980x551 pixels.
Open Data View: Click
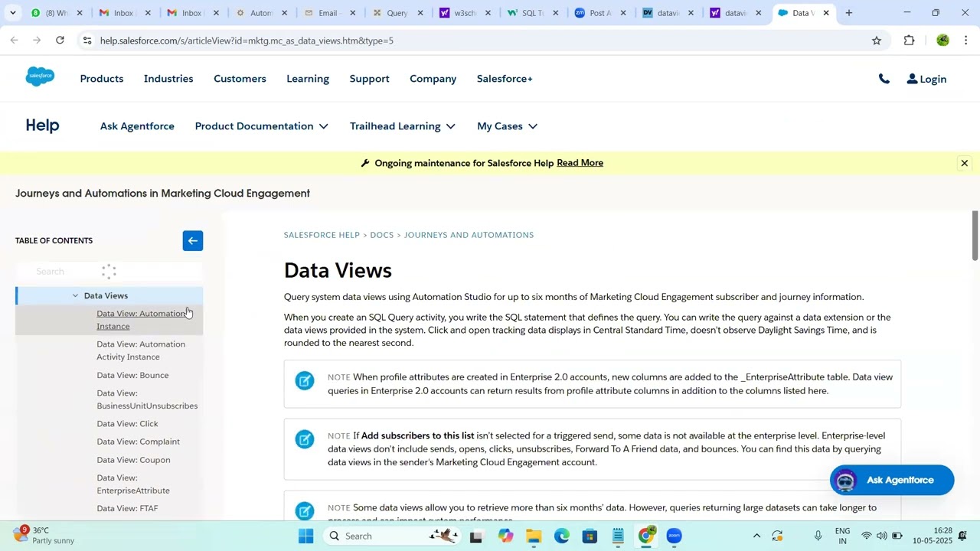click(127, 424)
